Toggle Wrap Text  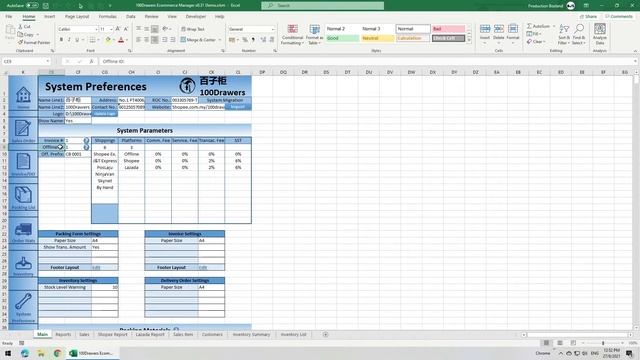click(x=193, y=29)
